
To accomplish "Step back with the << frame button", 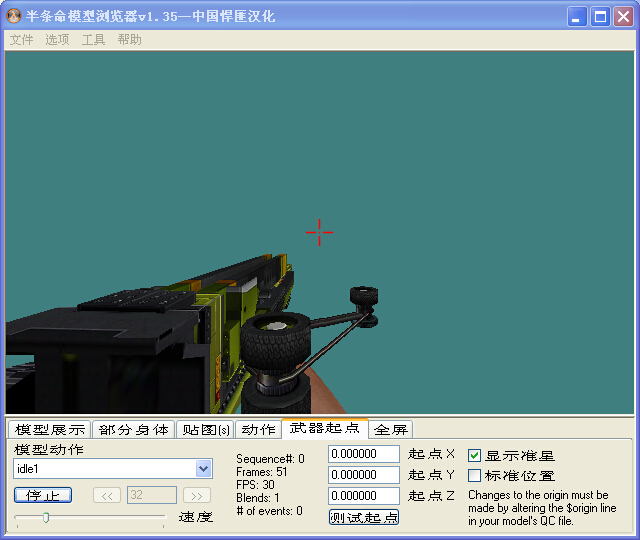I will click(107, 496).
